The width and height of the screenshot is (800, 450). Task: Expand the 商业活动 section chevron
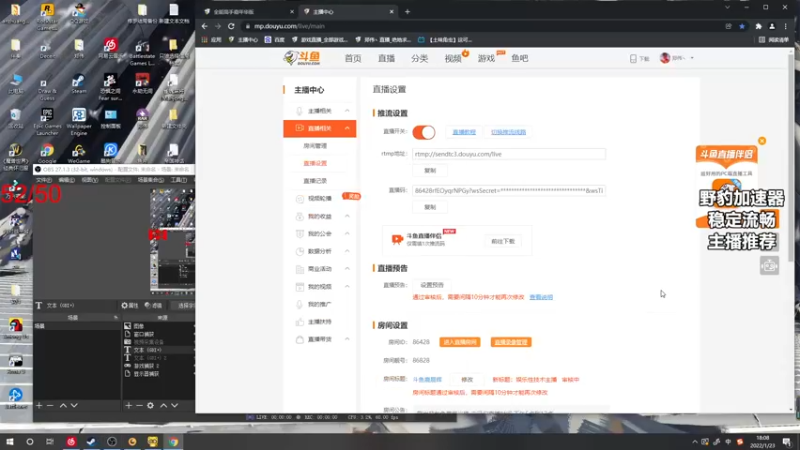pyautogui.click(x=347, y=269)
